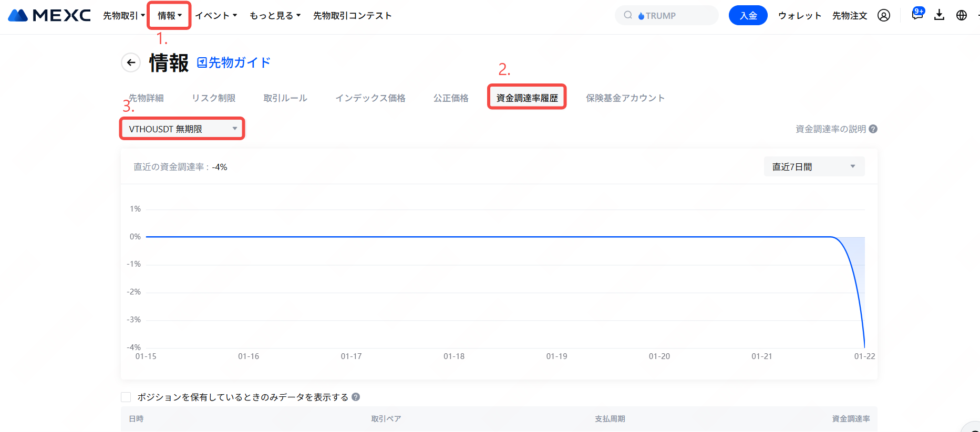Enable ポジションを保有しているときのみ checkbox

(x=126, y=397)
